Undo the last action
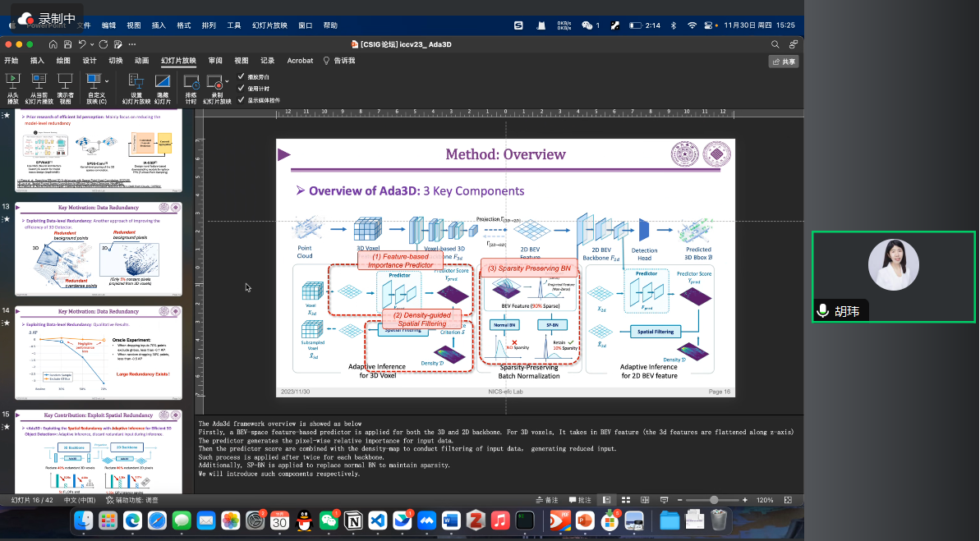The height and width of the screenshot is (541, 980). [x=82, y=44]
